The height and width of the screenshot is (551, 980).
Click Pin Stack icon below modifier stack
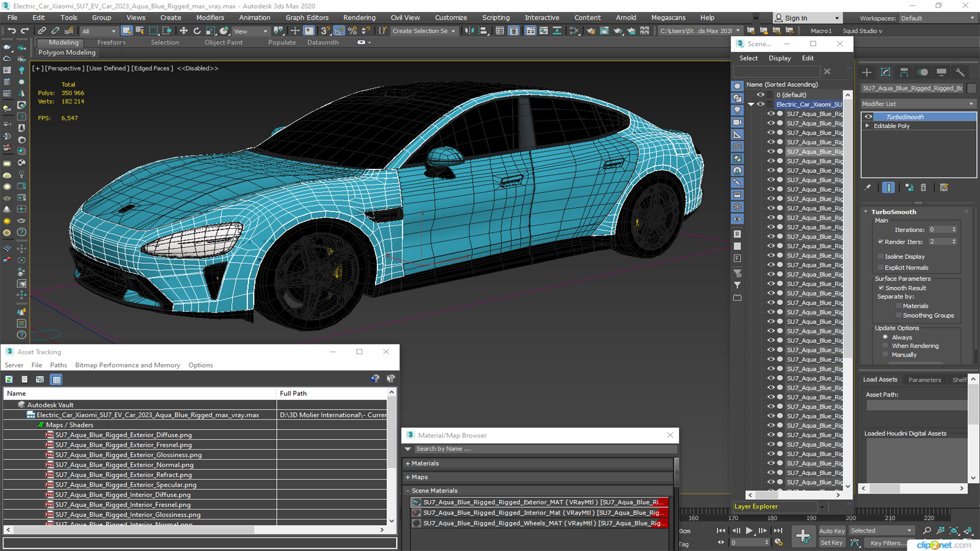click(867, 188)
